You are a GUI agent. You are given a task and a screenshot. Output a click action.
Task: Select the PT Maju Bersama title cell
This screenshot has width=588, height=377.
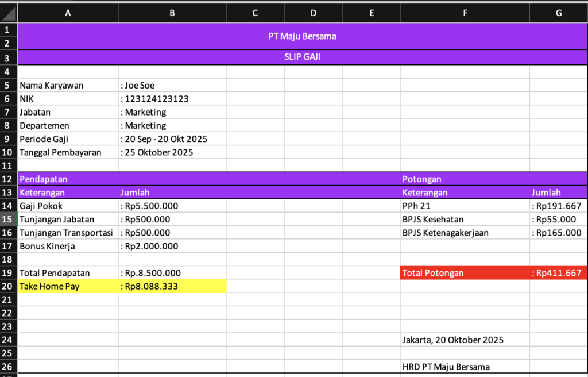click(x=302, y=36)
